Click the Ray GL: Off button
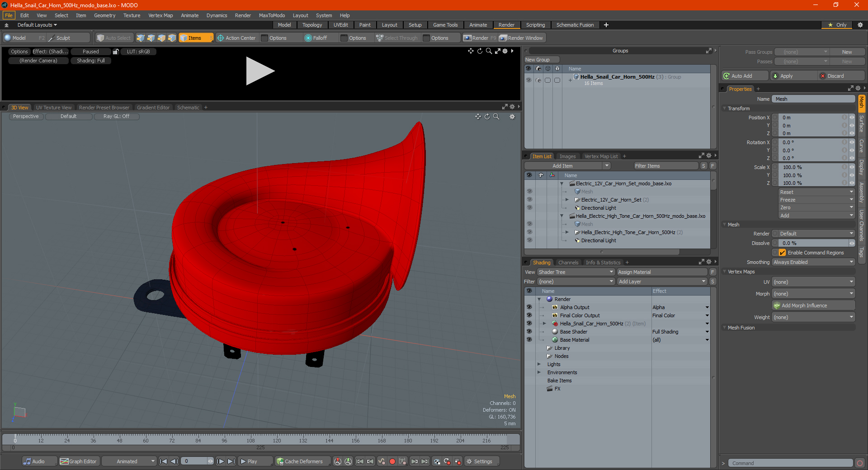This screenshot has height=470, width=868. pos(116,117)
